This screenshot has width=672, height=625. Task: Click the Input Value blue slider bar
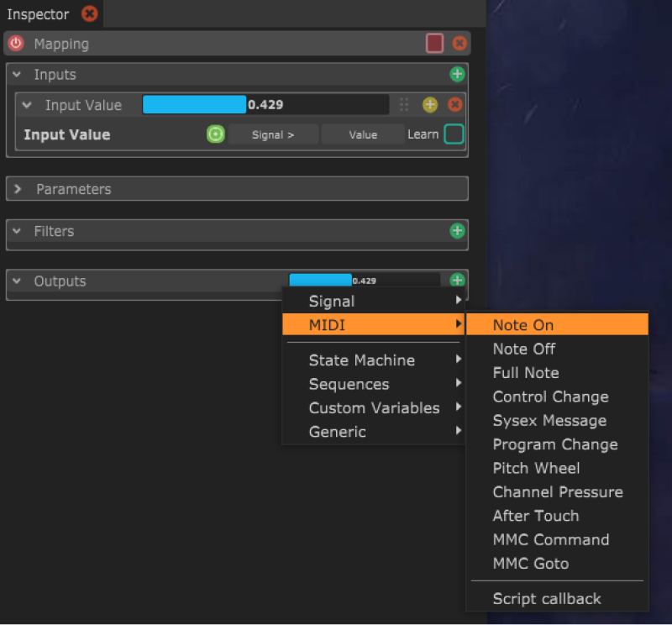click(x=195, y=105)
